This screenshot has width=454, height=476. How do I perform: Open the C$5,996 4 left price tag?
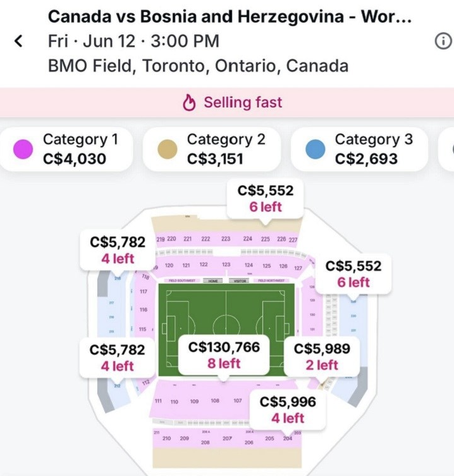tap(288, 410)
